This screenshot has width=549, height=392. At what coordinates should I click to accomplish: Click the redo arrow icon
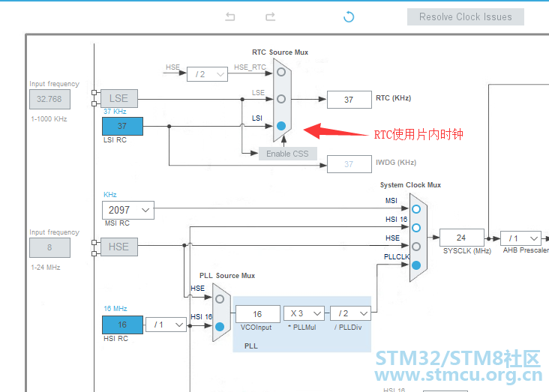click(x=270, y=16)
